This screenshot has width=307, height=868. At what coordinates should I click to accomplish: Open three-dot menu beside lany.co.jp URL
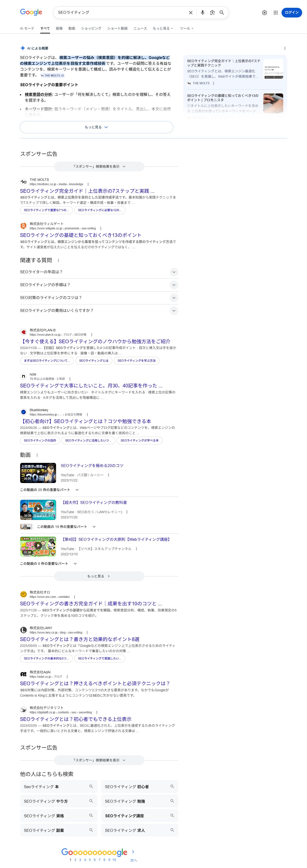[x=87, y=633]
